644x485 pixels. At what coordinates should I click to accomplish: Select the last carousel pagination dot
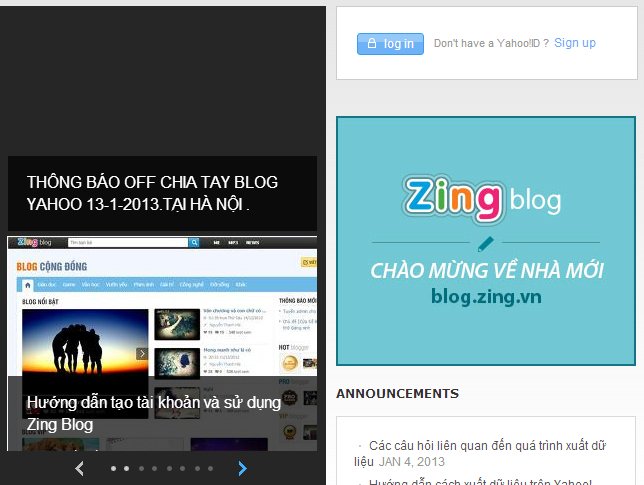(x=209, y=468)
